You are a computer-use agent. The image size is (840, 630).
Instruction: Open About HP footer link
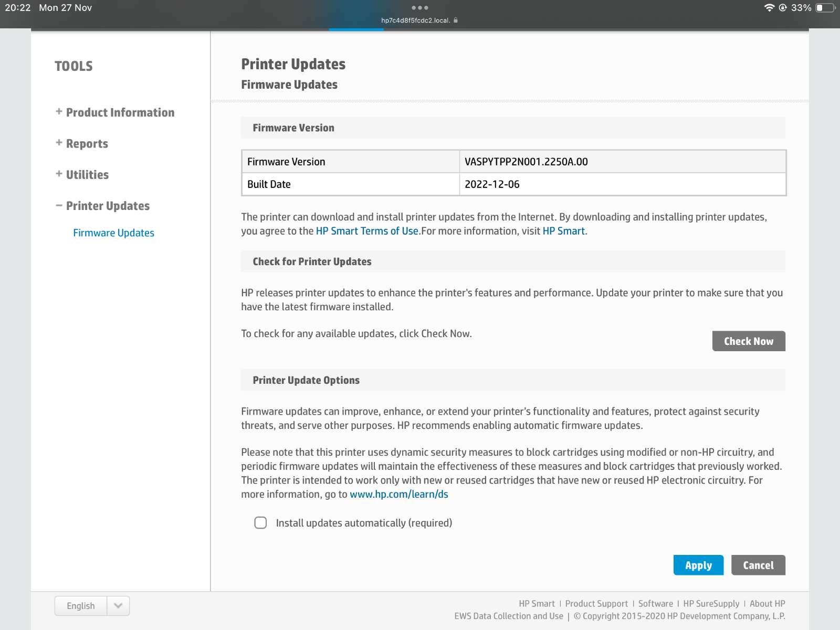(768, 604)
